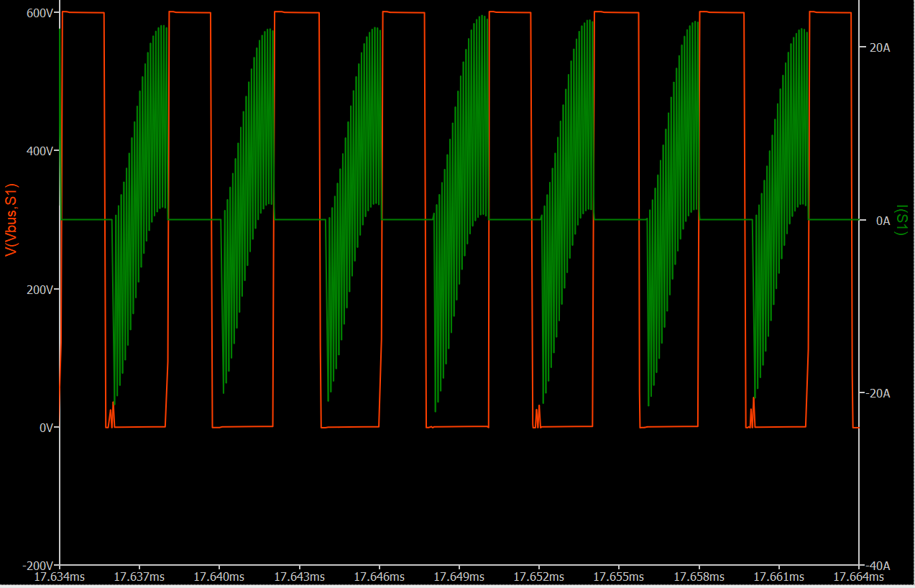Click the 17.646ms time label
The width and height of the screenshot is (915, 588).
pos(380,577)
